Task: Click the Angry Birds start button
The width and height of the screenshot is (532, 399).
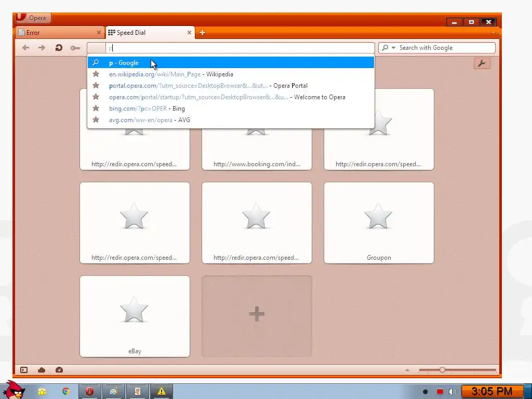Action: click(x=13, y=390)
